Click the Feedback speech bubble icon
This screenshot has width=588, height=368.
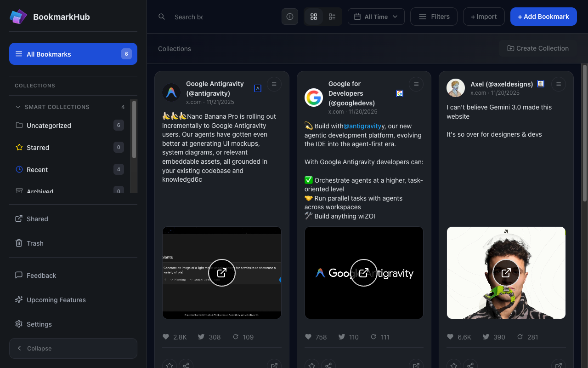click(19, 275)
